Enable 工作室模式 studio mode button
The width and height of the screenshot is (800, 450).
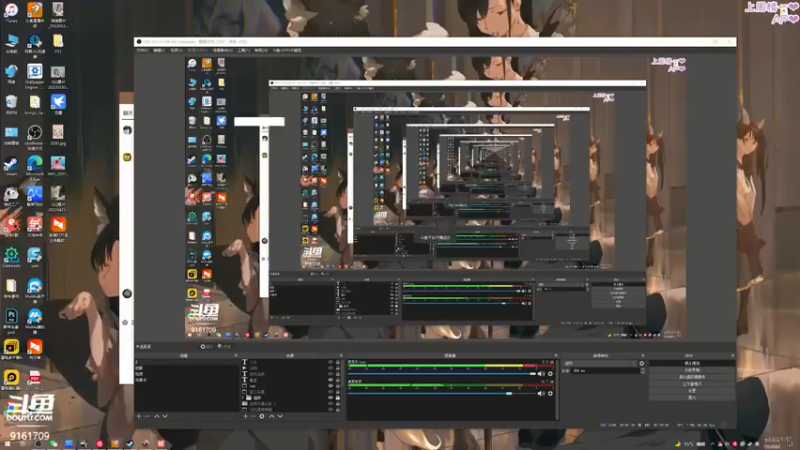[x=692, y=384]
